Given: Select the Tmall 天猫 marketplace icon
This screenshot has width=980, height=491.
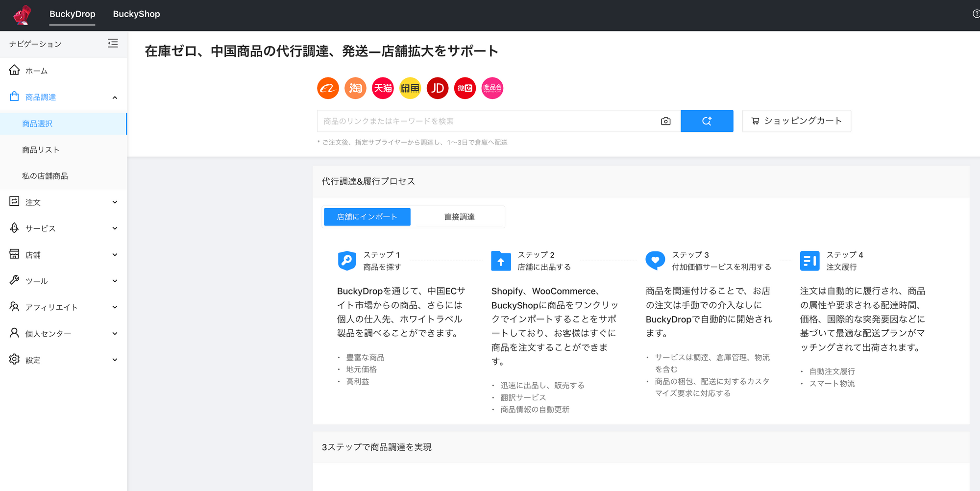Looking at the screenshot, I should click(383, 88).
